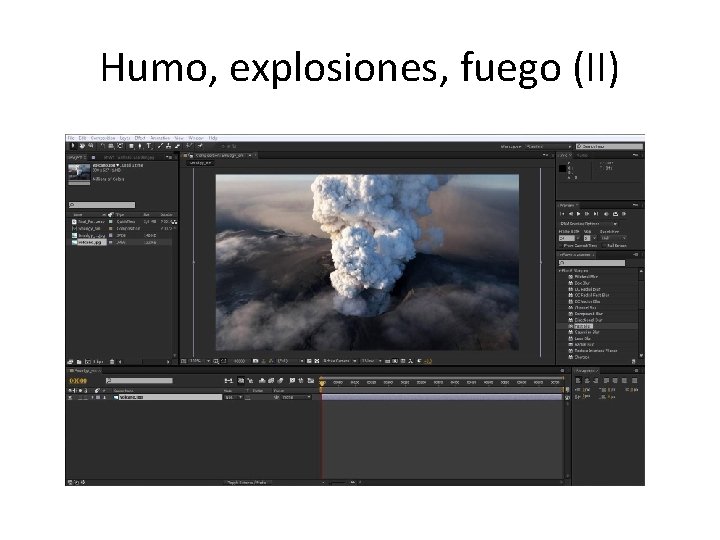Viewport: 720px width, 540px height.
Task: Select Gaussian Blur effect in list
Action: 587,332
